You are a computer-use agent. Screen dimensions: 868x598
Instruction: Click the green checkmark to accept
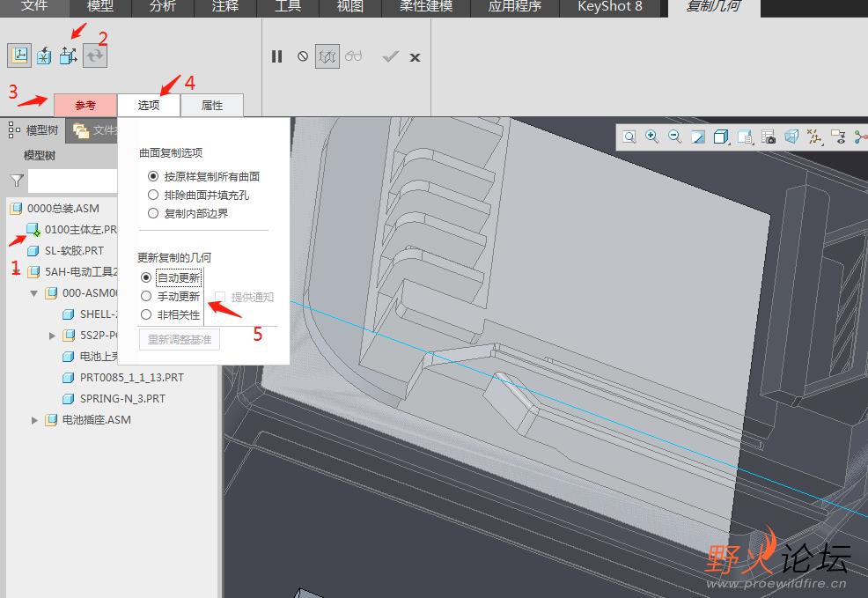point(390,56)
